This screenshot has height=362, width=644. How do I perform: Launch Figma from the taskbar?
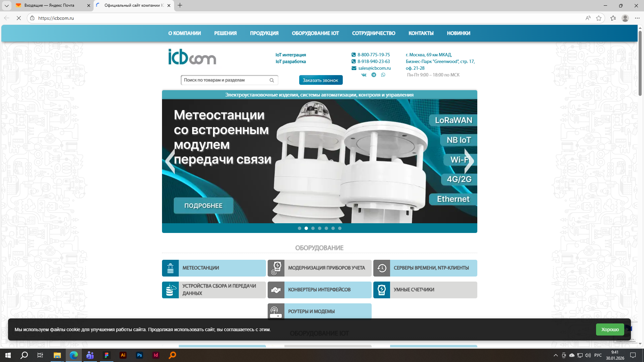107,355
